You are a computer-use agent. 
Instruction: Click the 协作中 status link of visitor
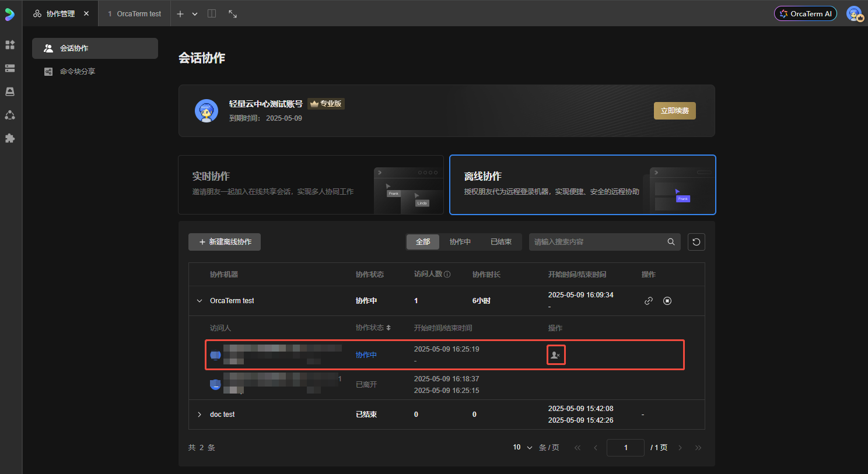coord(366,355)
